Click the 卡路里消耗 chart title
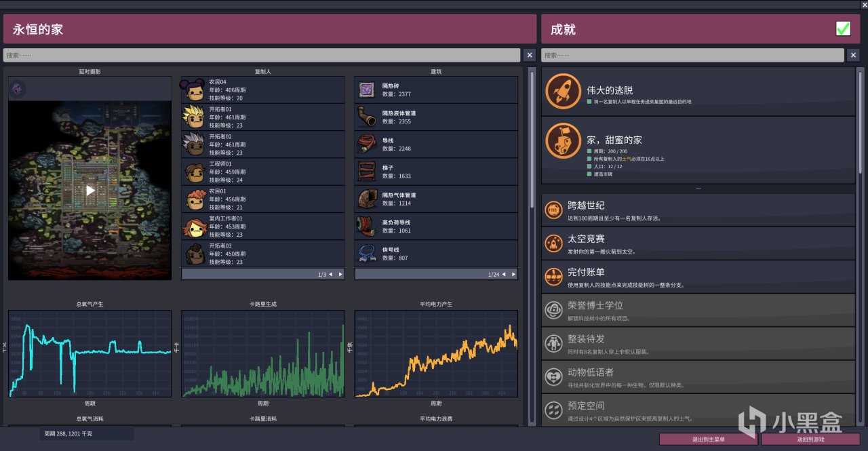 coord(263,418)
